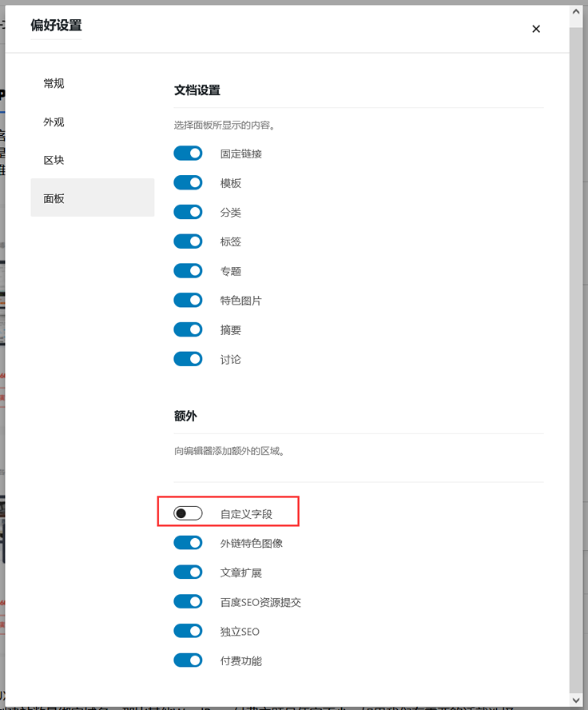Turn off the 摘要 switch
The image size is (588, 710).
pyautogui.click(x=188, y=329)
